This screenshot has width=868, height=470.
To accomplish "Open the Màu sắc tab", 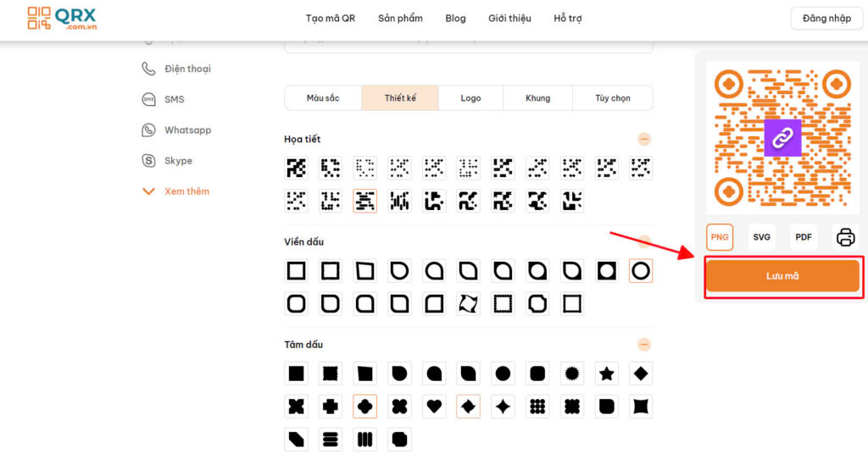I will (x=323, y=98).
